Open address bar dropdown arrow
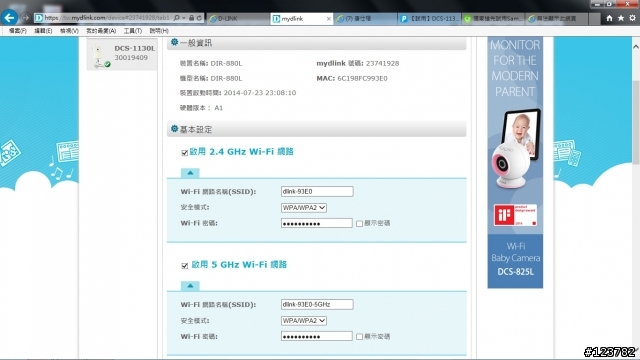This screenshot has height=360, width=640. coord(184,18)
